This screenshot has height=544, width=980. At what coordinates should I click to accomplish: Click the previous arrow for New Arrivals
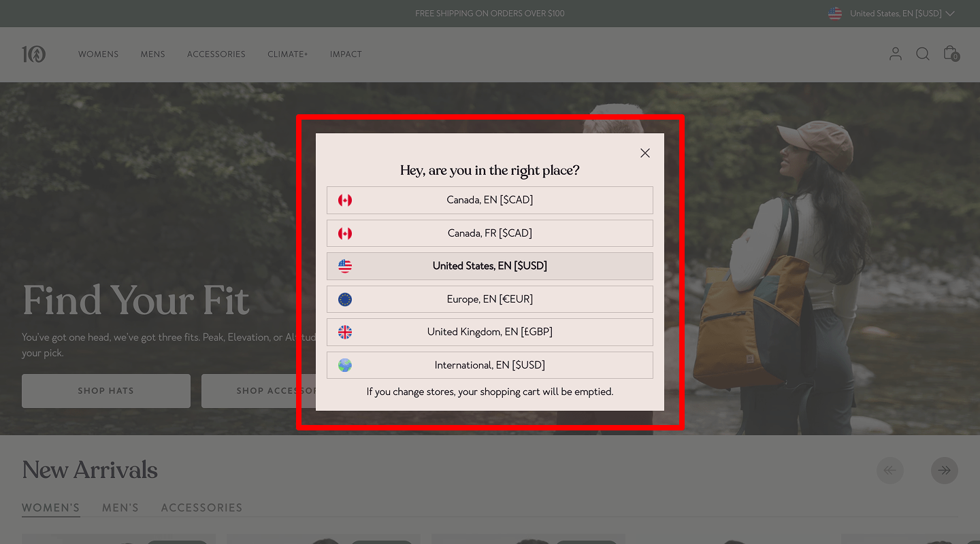click(x=890, y=470)
